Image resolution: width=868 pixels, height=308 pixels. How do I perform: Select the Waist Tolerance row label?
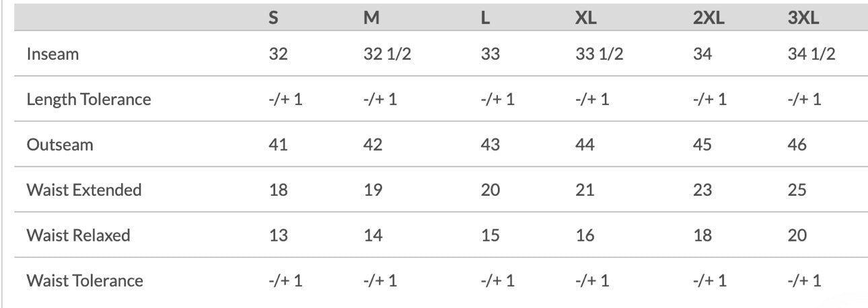pos(85,280)
